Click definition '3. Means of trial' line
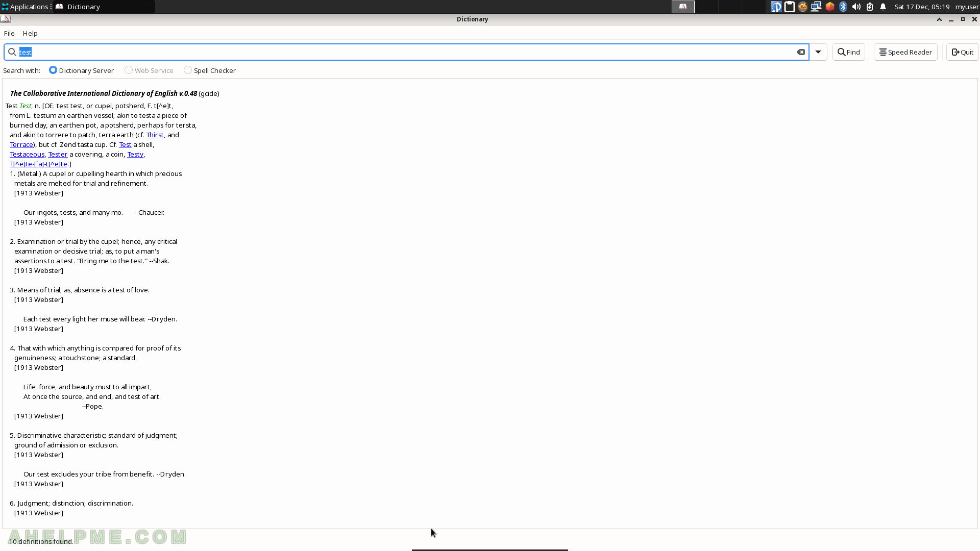980x551 pixels. click(80, 290)
